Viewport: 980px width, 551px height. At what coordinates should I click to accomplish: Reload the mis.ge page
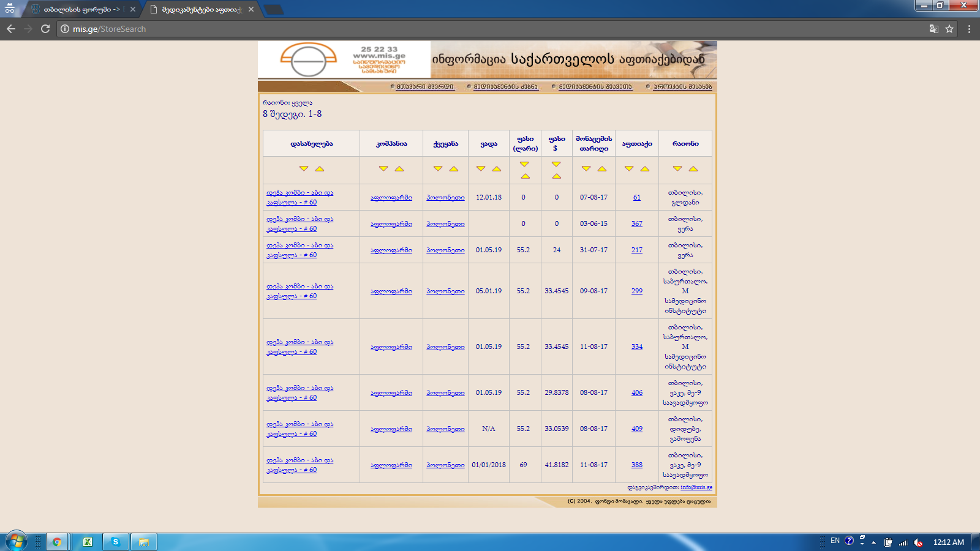[45, 29]
